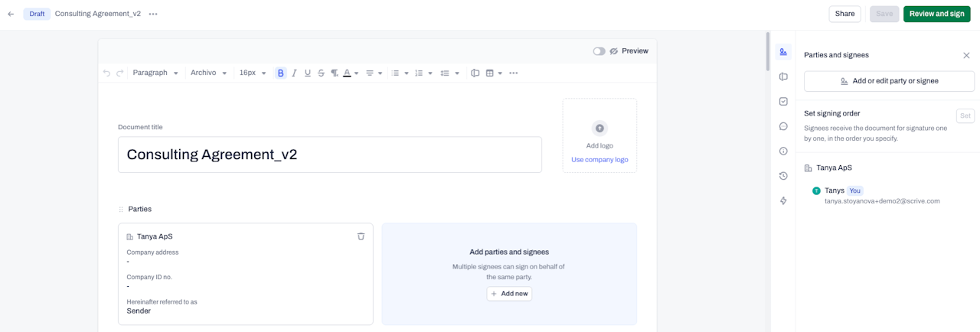Open the comments sidebar icon

pyautogui.click(x=783, y=126)
